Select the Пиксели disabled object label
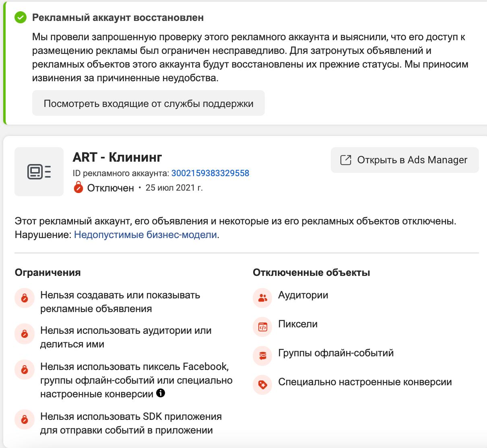 298,324
